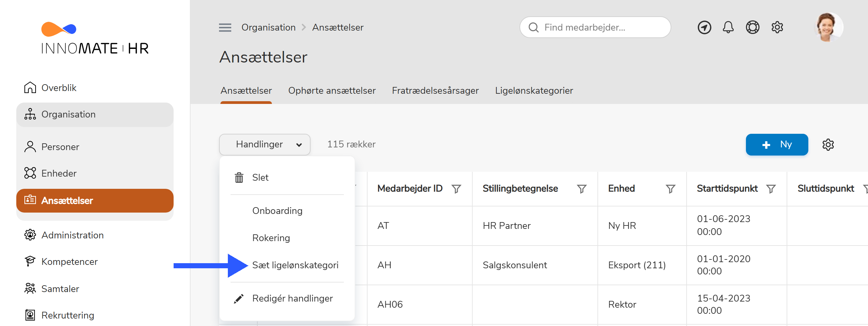This screenshot has width=868, height=326.
Task: Open the hamburger menu icon
Action: (225, 28)
